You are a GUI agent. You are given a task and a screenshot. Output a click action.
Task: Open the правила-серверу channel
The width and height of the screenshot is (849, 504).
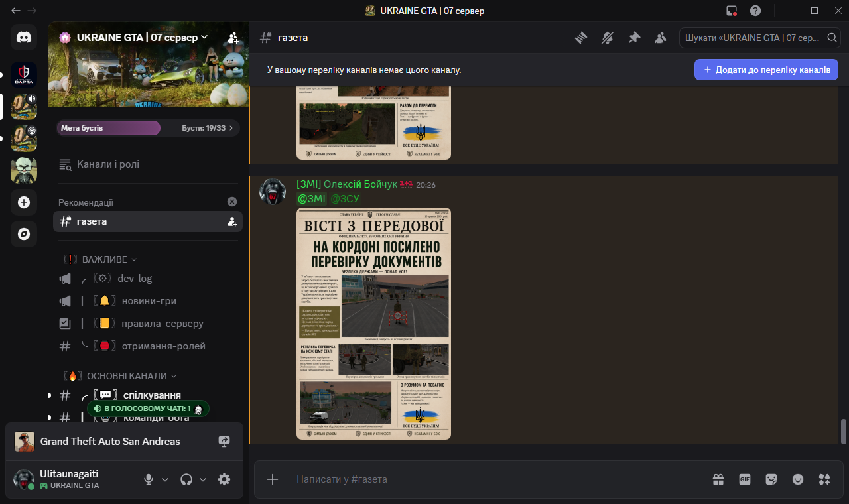point(148,324)
